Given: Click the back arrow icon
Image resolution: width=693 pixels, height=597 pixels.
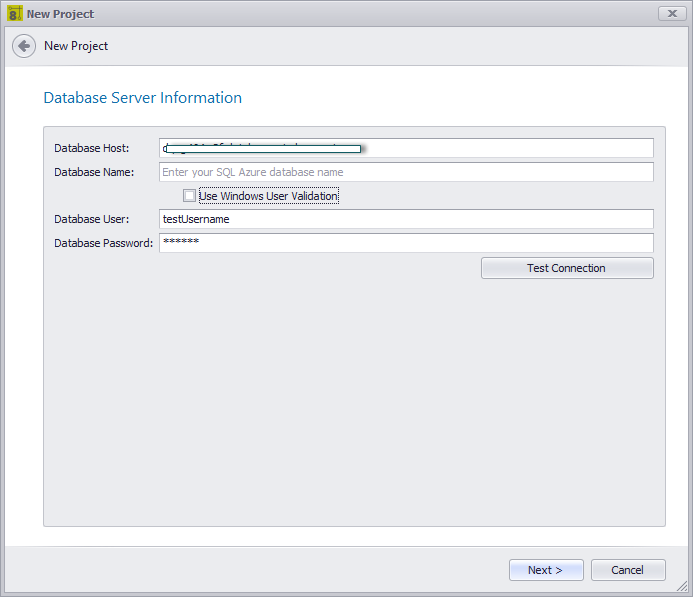Looking at the screenshot, I should [24, 46].
